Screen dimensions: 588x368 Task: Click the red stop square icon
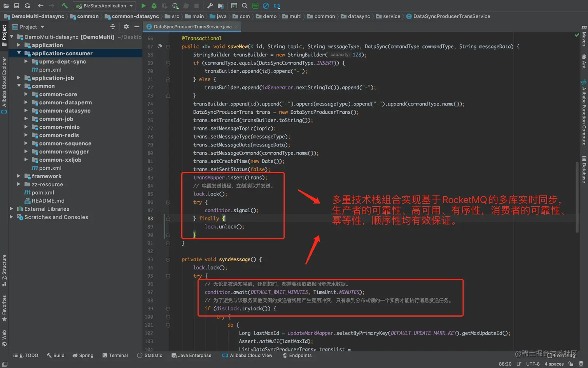pos(196,6)
